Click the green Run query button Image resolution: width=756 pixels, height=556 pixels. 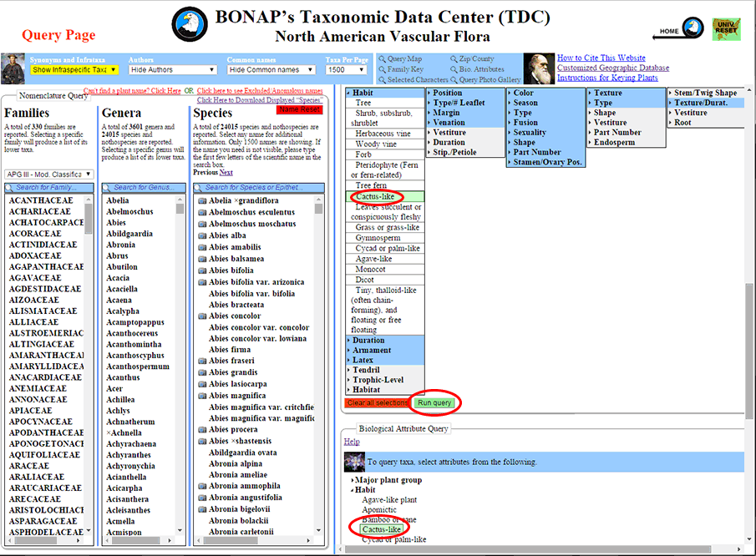coord(434,403)
